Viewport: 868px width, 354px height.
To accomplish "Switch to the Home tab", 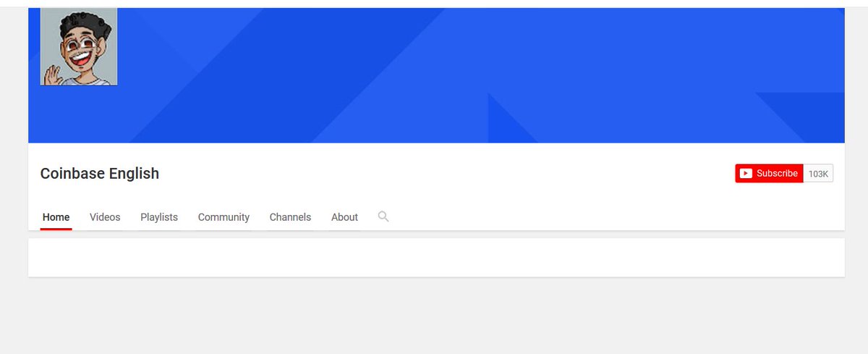I will [56, 217].
